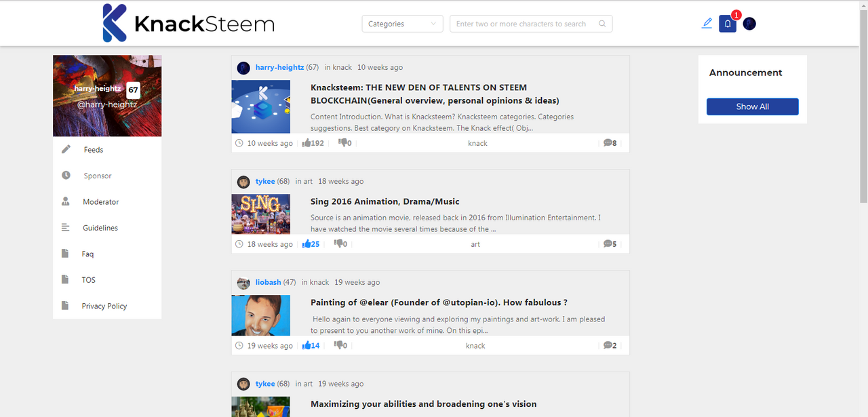Open Maximizing your abilities post title

pyautogui.click(x=424, y=404)
